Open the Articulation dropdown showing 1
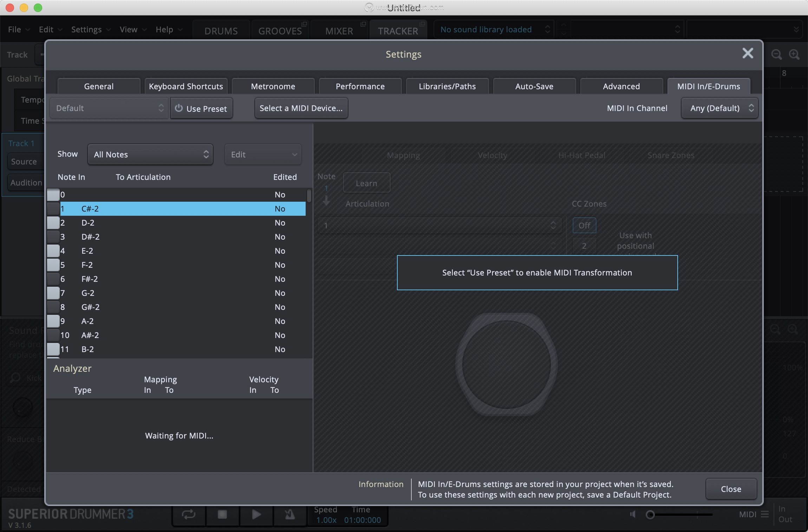Screen dimensions: 808x532 pos(439,226)
